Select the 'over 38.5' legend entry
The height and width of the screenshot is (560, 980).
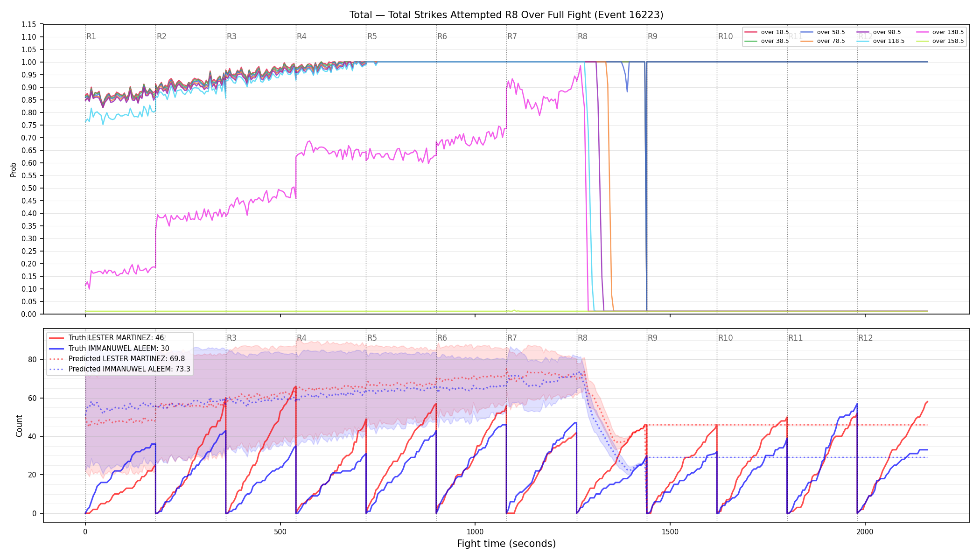click(x=767, y=41)
